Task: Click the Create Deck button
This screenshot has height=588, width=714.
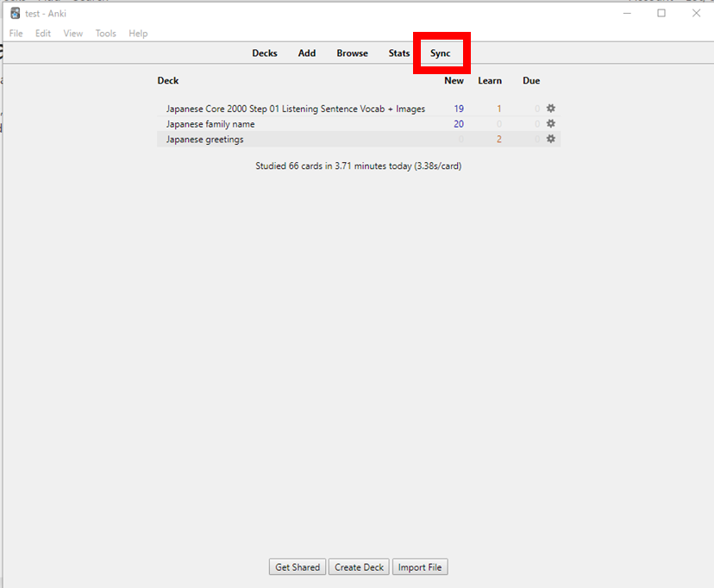Action: (359, 567)
